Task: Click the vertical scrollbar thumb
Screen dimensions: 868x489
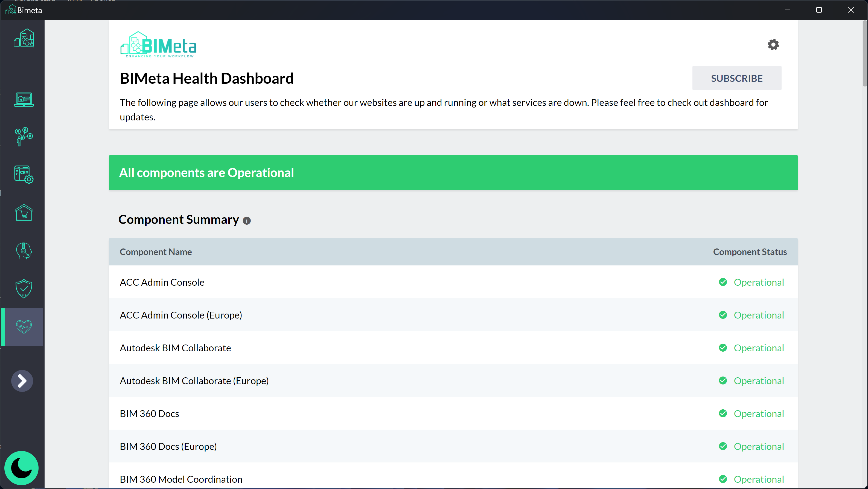Action: click(x=865, y=53)
